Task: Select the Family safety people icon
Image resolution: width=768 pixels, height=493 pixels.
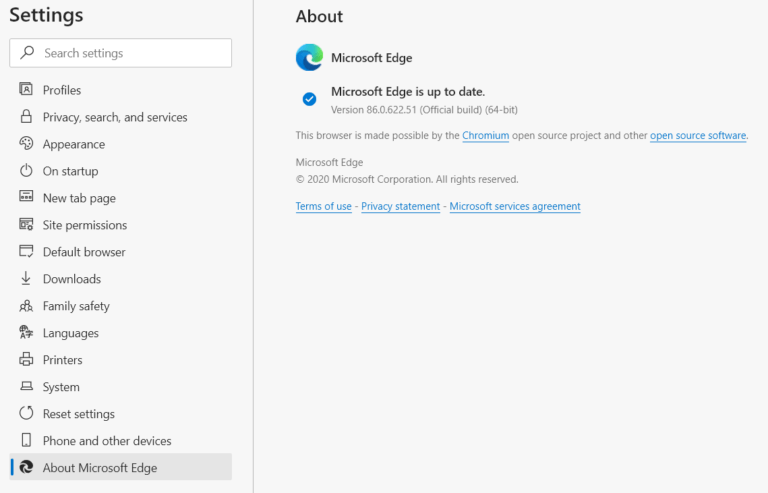Action: [26, 305]
